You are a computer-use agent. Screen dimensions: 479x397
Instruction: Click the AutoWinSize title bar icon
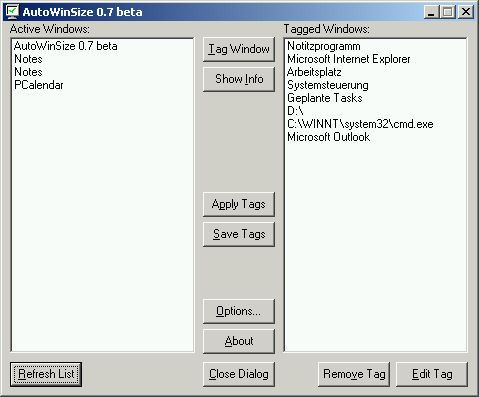pos(12,12)
